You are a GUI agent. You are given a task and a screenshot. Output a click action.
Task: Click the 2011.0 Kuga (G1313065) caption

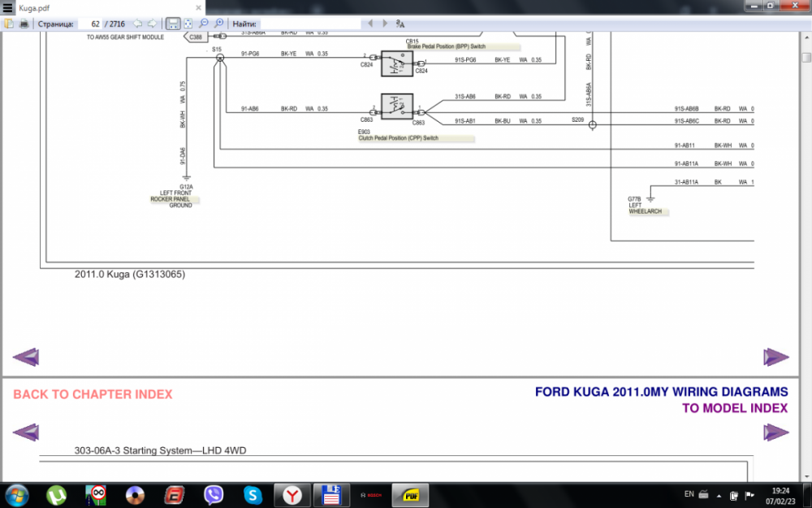click(x=130, y=274)
